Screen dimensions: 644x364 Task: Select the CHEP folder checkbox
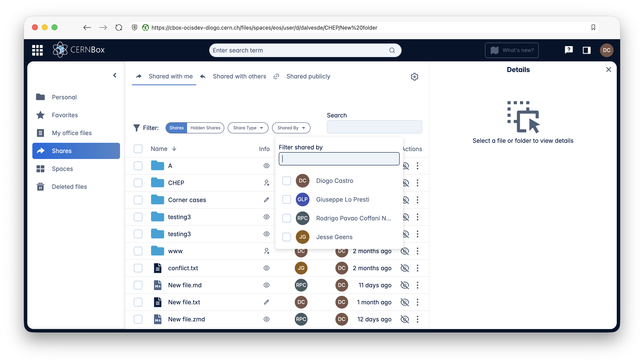138,183
